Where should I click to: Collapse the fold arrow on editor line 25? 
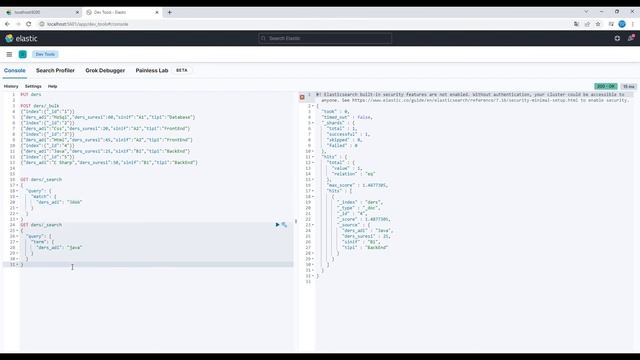pyautogui.click(x=17, y=231)
